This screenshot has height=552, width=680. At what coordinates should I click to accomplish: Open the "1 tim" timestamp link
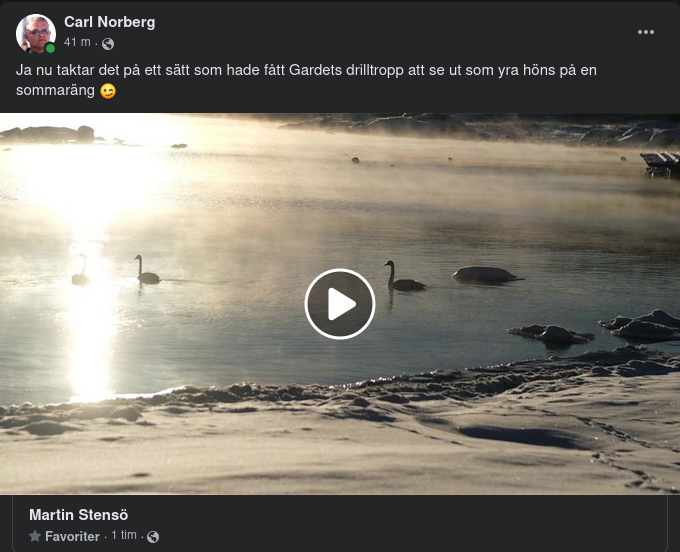tap(124, 536)
